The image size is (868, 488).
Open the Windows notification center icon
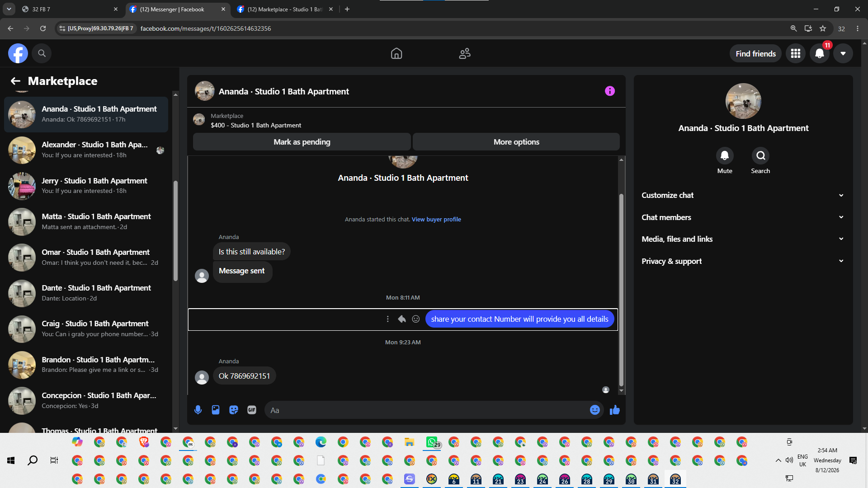(x=853, y=460)
